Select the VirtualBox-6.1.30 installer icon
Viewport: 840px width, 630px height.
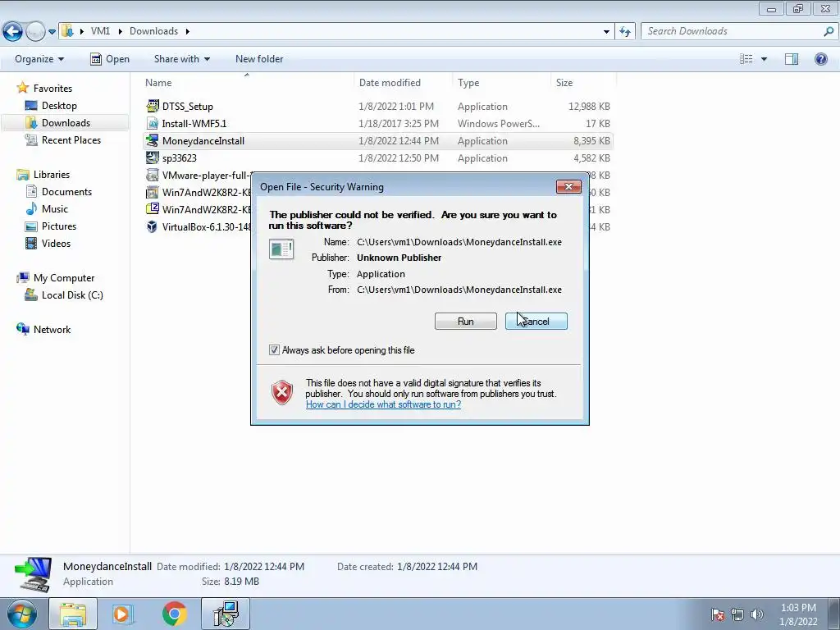[153, 226]
